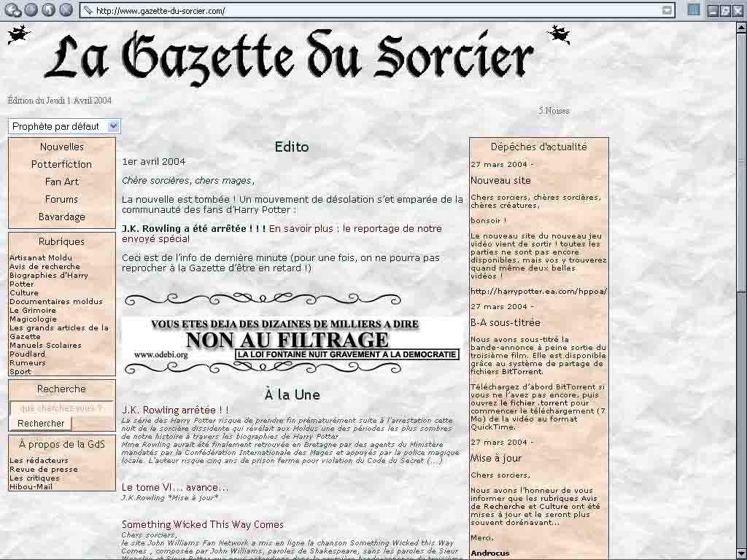Open 'J.K. Rowling arrêtée ! !' article link
Screen dimensions: 747x560
click(x=175, y=410)
